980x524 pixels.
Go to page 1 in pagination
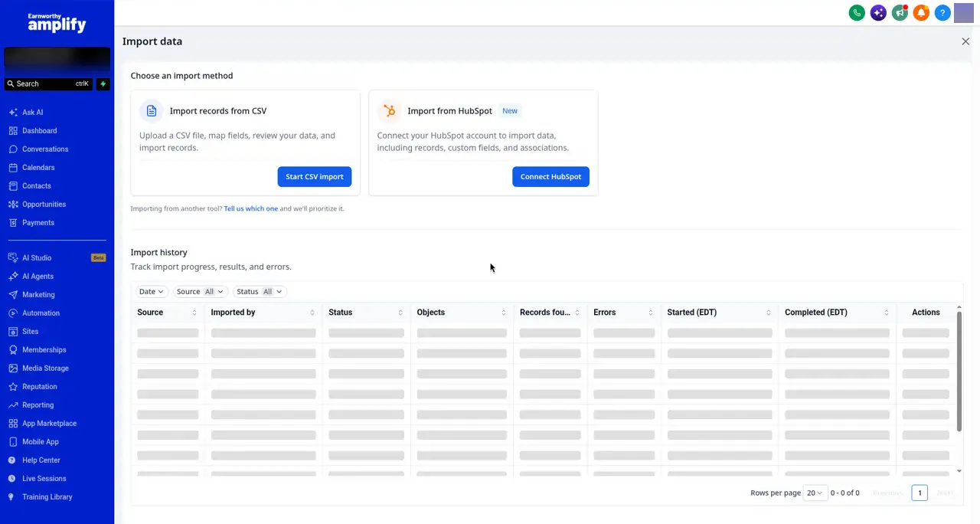[920, 493]
